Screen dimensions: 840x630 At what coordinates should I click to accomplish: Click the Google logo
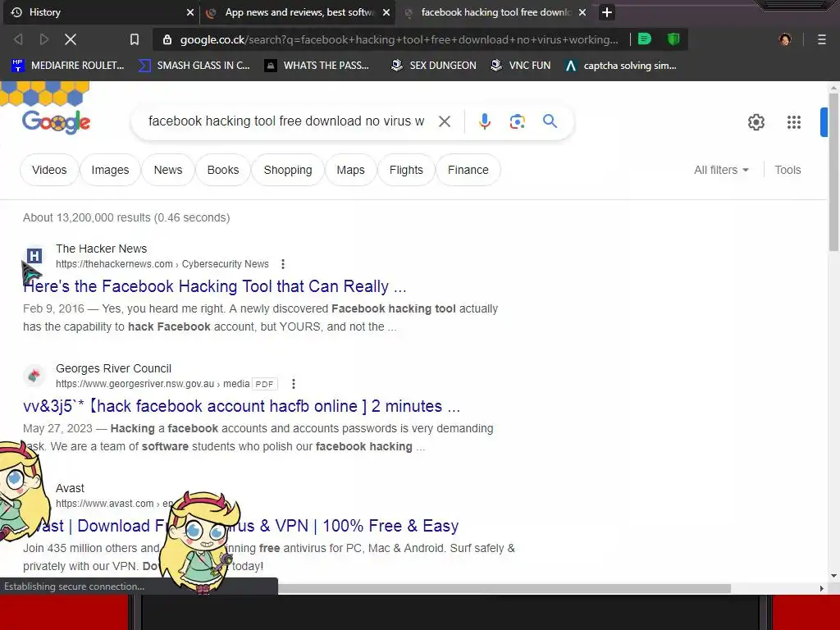click(57, 122)
